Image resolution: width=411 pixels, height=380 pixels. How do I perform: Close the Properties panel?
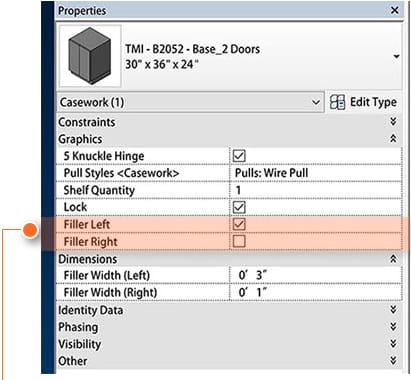pos(395,10)
